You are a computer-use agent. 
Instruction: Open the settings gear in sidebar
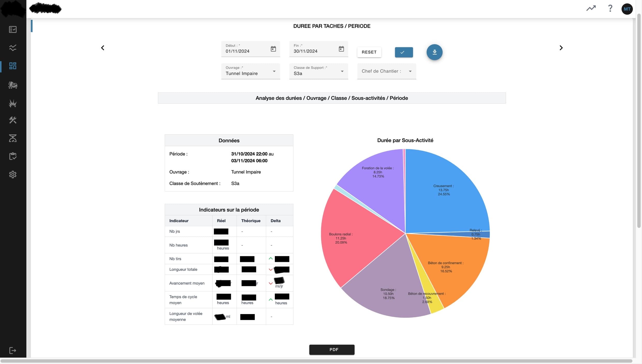pos(13,175)
